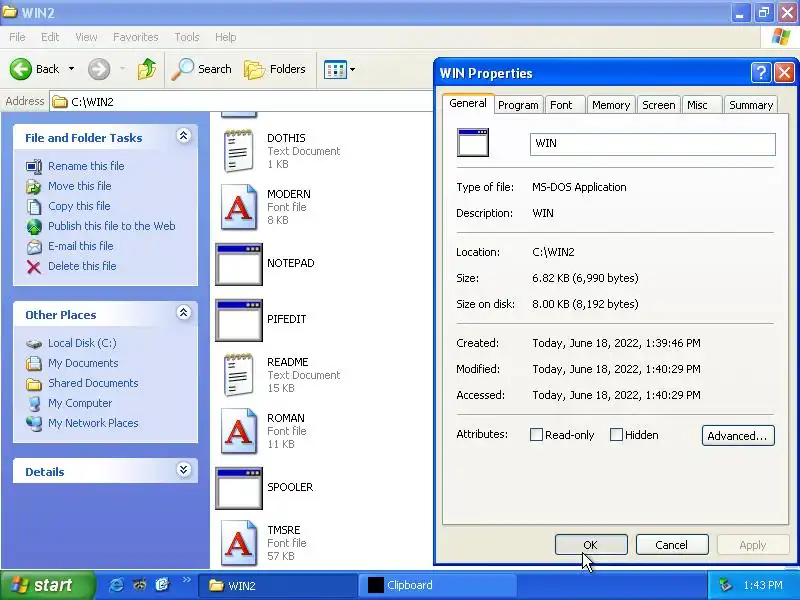Switch to the Screen tab
Screen dimensions: 800x600
[658, 105]
